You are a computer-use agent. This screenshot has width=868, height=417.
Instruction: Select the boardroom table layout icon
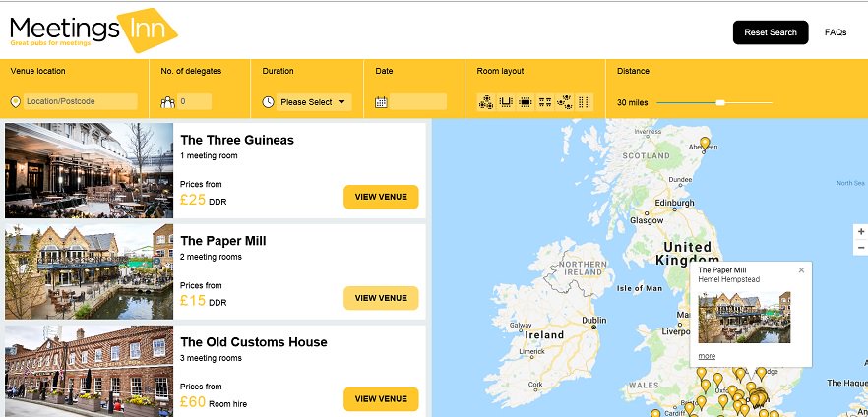[525, 102]
